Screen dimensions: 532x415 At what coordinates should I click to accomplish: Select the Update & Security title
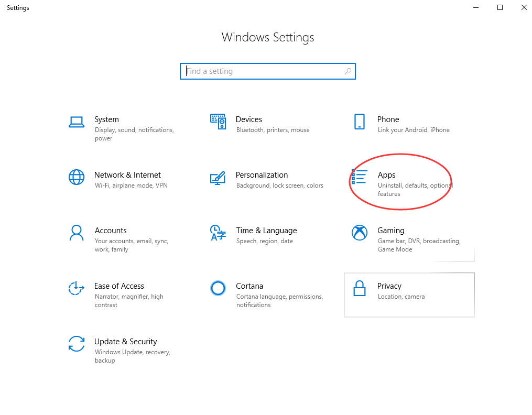coord(126,342)
